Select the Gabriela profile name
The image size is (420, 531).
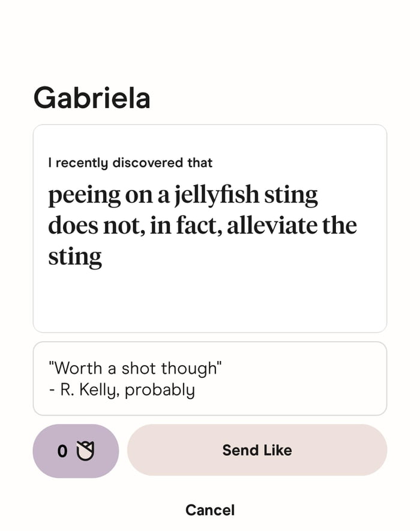pyautogui.click(x=91, y=97)
